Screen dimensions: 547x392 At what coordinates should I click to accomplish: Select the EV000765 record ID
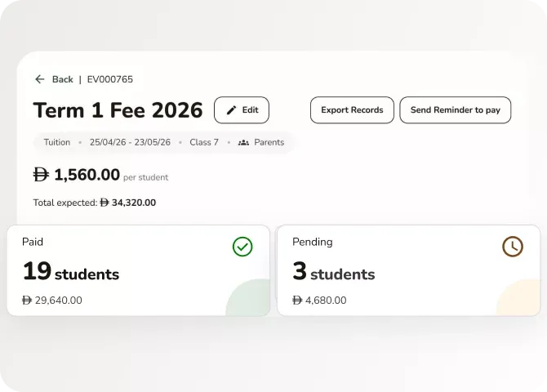tap(110, 79)
